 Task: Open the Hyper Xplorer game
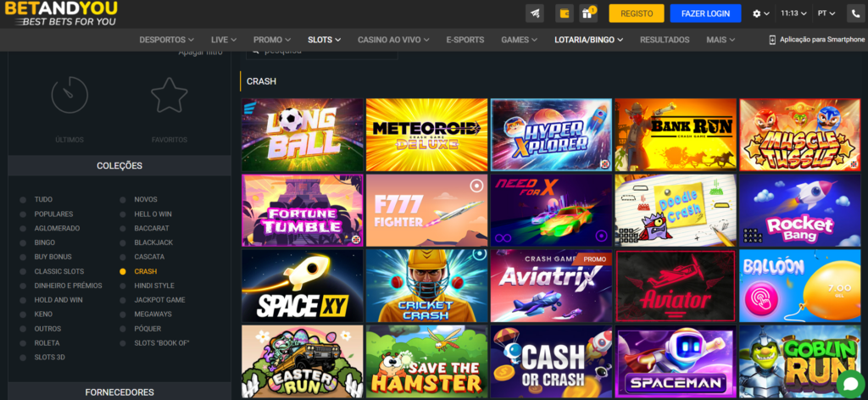(551, 135)
